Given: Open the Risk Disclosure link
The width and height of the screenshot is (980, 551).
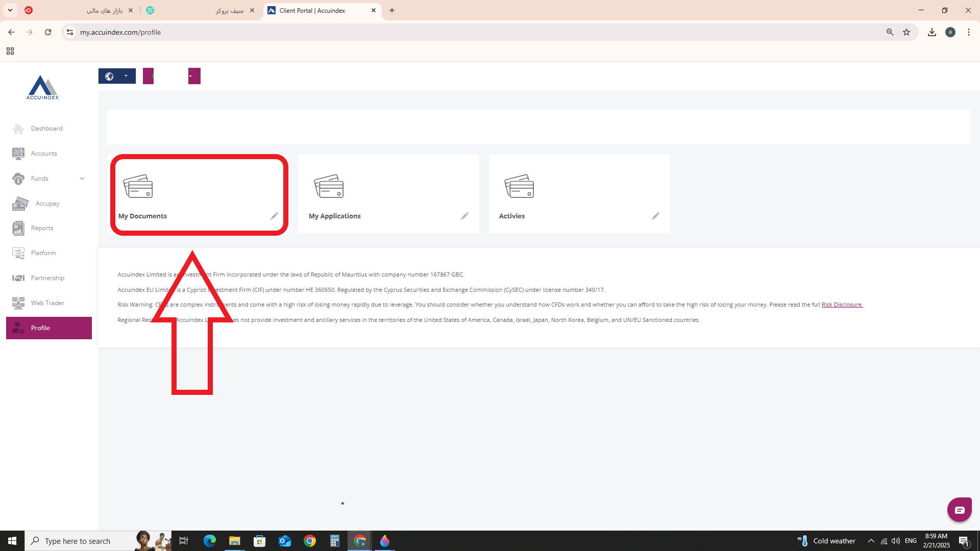Looking at the screenshot, I should coord(842,305).
